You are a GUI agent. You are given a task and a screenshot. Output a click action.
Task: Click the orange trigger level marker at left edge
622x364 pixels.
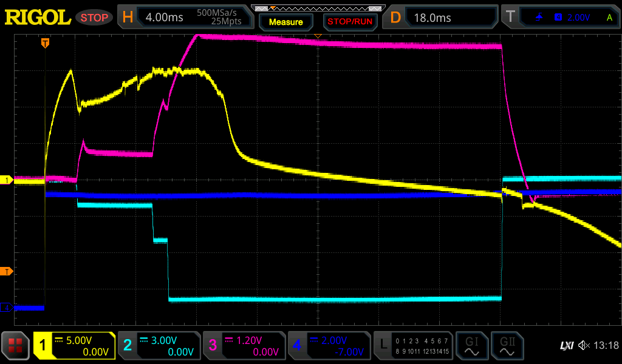[x=6, y=271]
